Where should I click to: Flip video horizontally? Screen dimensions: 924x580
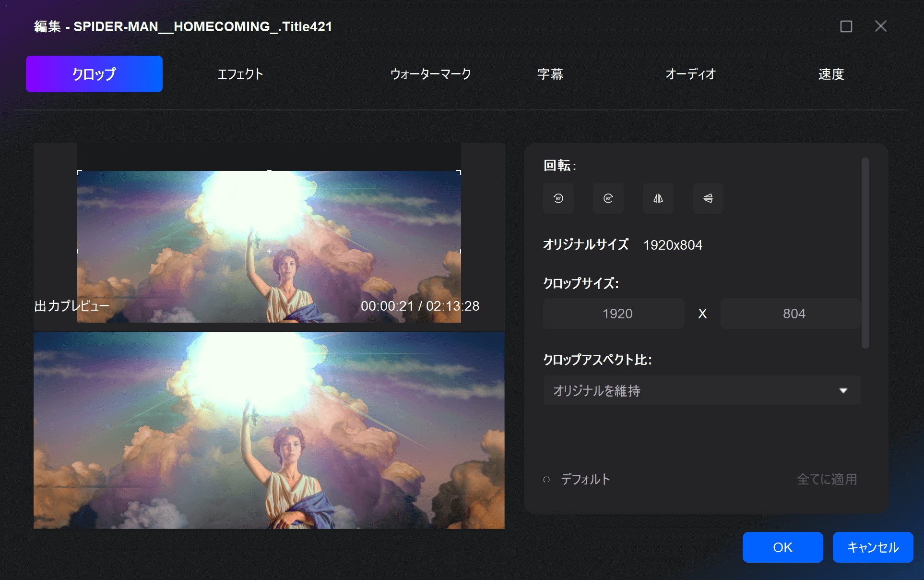pos(658,198)
